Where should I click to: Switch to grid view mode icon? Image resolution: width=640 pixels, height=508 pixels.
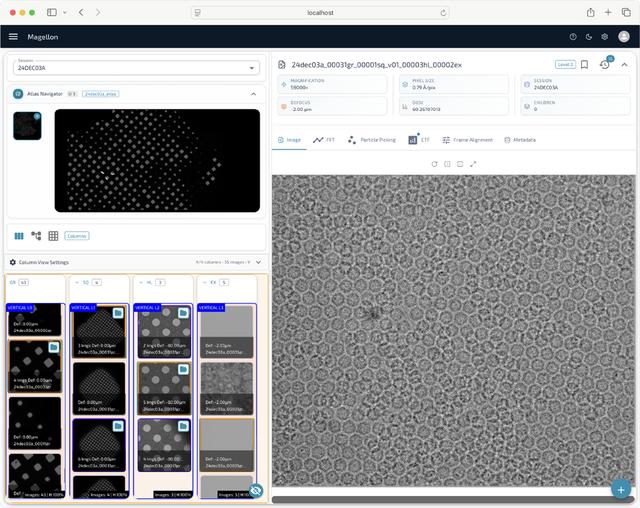[53, 236]
